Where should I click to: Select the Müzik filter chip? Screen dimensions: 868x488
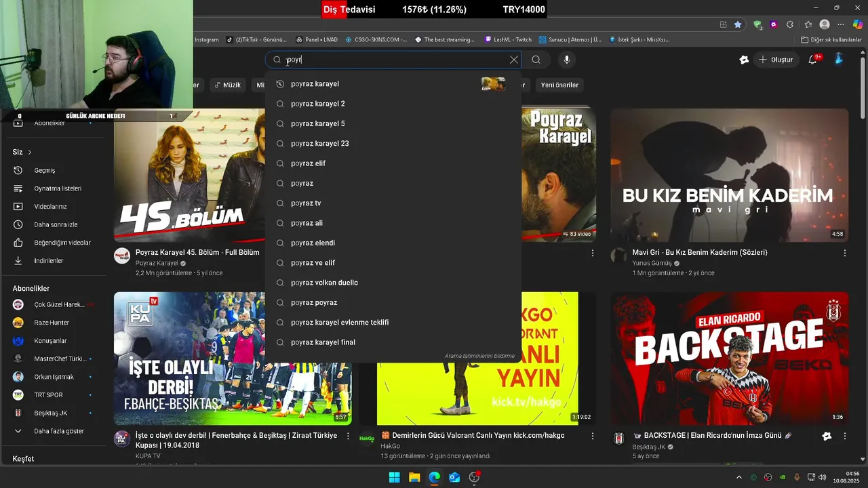click(227, 85)
